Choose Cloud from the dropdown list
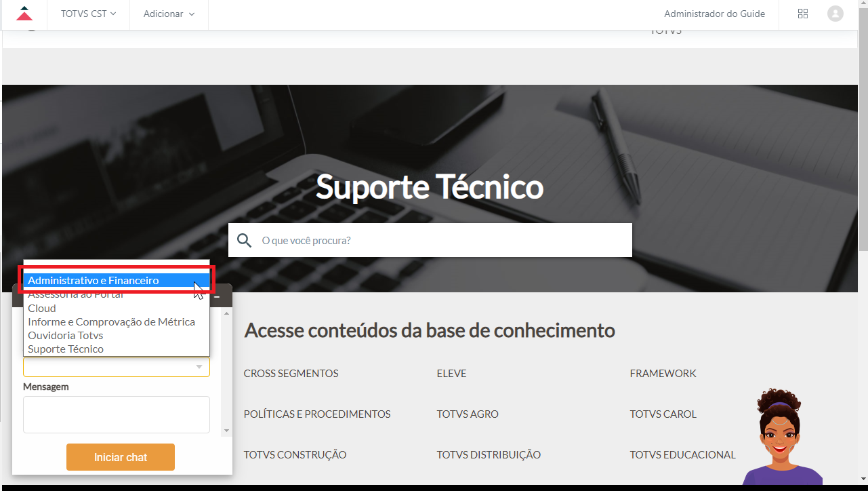 pyautogui.click(x=117, y=308)
